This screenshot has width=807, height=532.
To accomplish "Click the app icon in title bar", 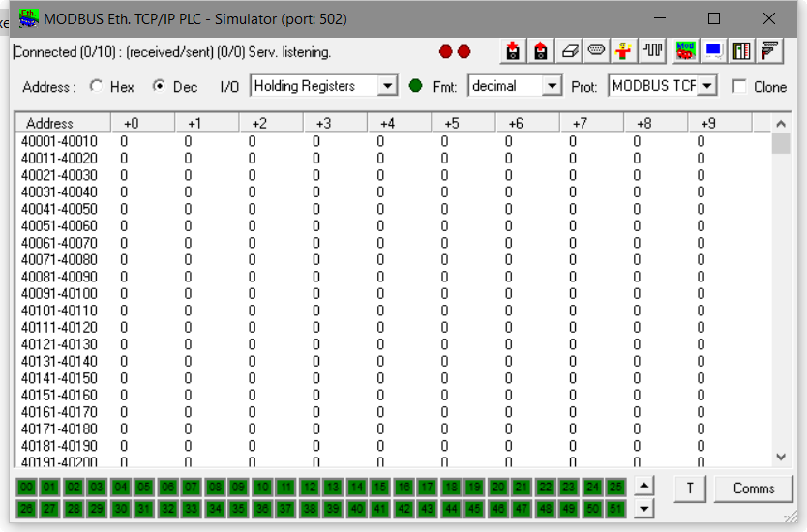I will pyautogui.click(x=28, y=18).
